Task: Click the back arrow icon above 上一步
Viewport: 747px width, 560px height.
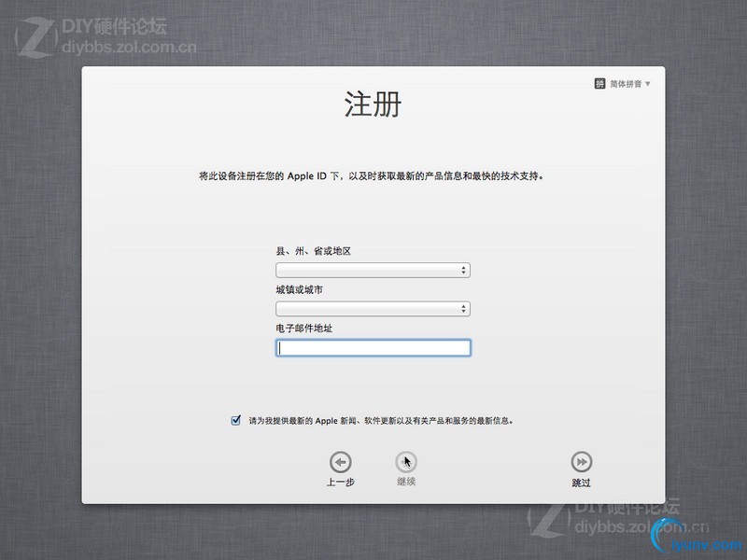Action: coord(340,462)
